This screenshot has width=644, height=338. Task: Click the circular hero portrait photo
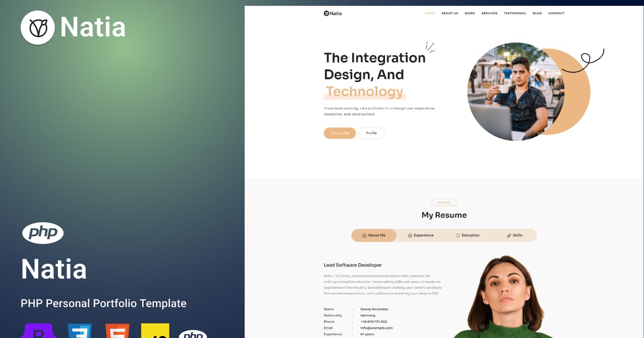pyautogui.click(x=508, y=92)
